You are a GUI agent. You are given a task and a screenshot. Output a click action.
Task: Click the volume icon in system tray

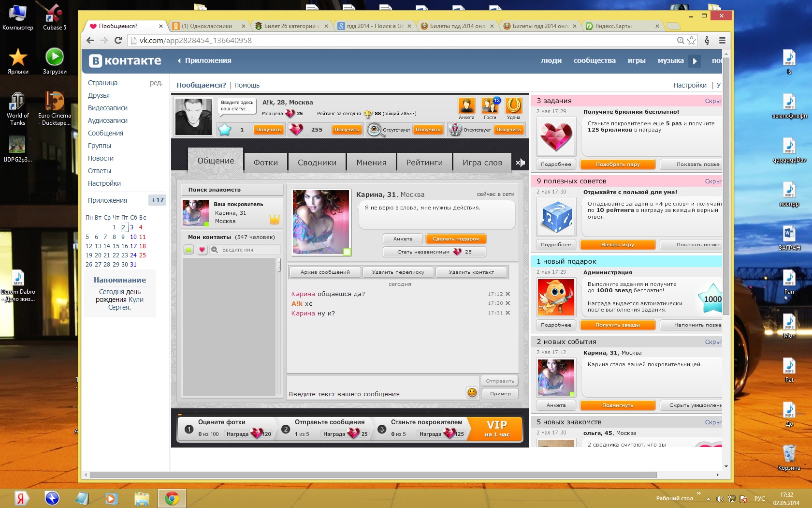(x=720, y=498)
